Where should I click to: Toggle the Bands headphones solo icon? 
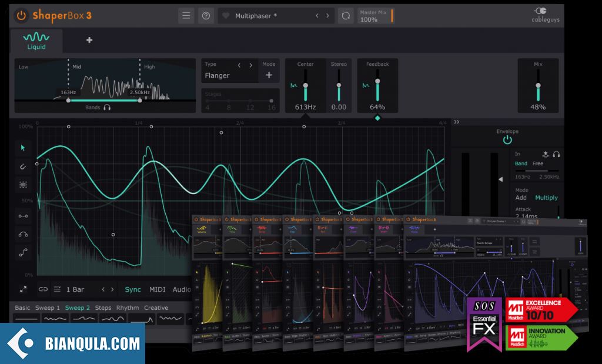click(107, 108)
